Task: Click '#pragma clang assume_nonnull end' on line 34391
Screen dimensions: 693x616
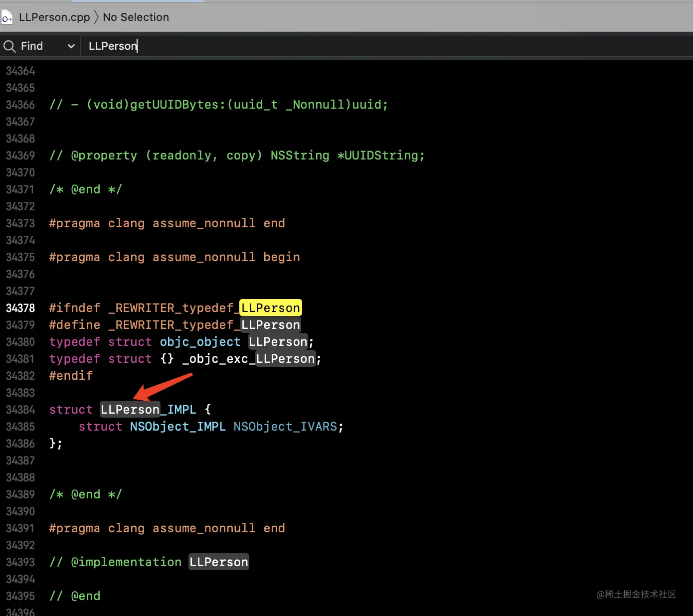Action: (167, 528)
